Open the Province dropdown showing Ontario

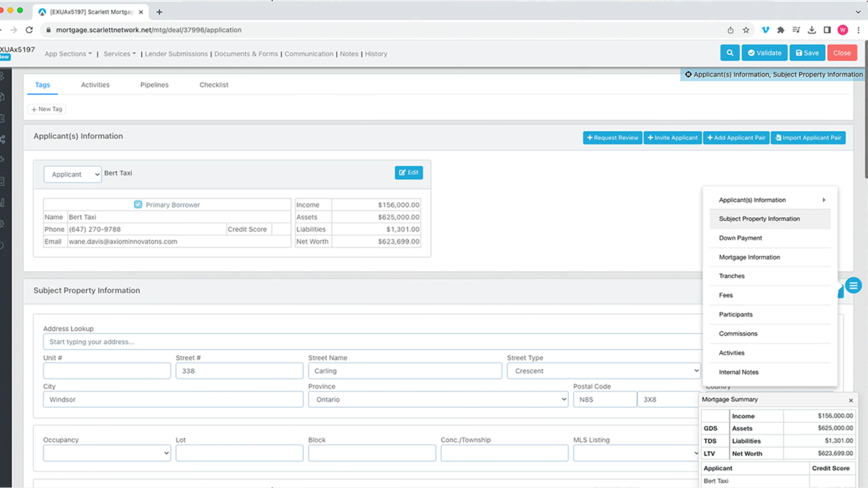(x=438, y=399)
